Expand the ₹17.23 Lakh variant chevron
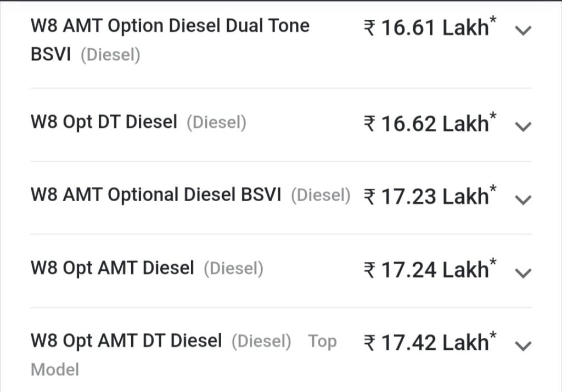The image size is (562, 392). pos(524,200)
